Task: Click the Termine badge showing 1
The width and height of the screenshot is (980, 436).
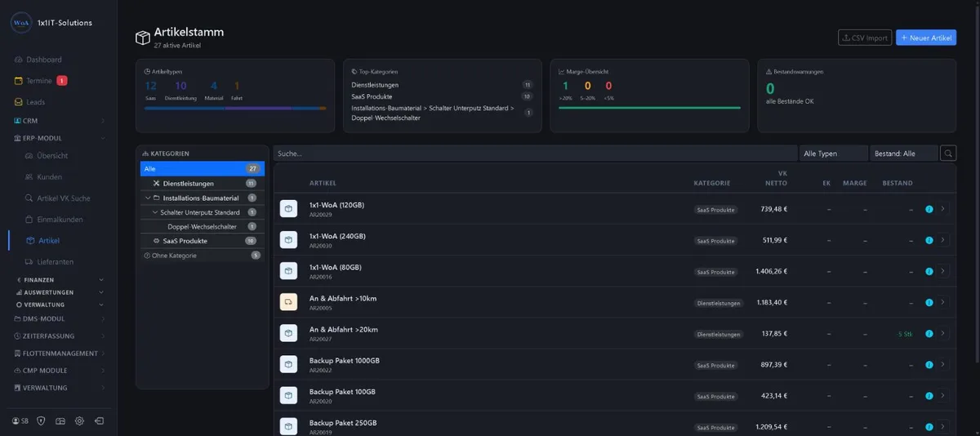Action: pyautogui.click(x=61, y=81)
